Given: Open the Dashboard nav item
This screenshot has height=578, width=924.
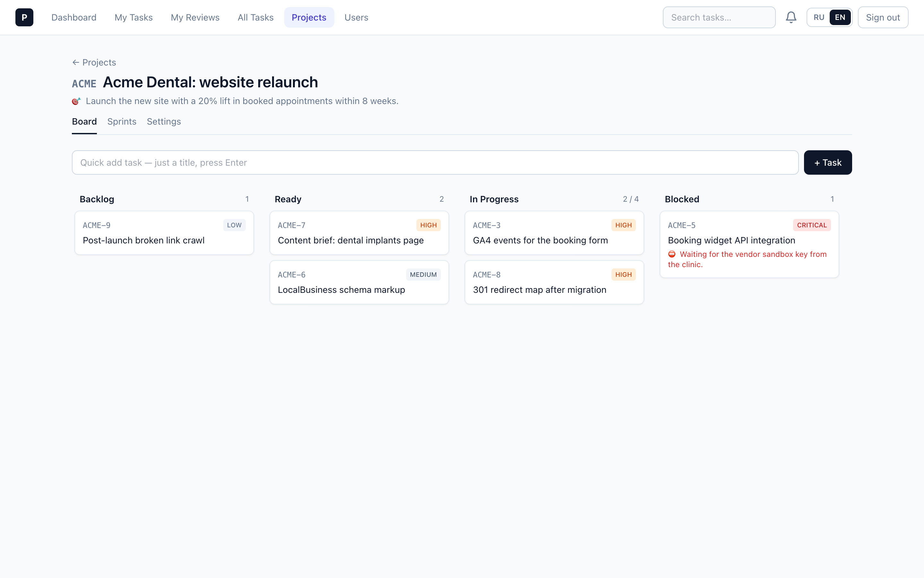Looking at the screenshot, I should tap(74, 17).
